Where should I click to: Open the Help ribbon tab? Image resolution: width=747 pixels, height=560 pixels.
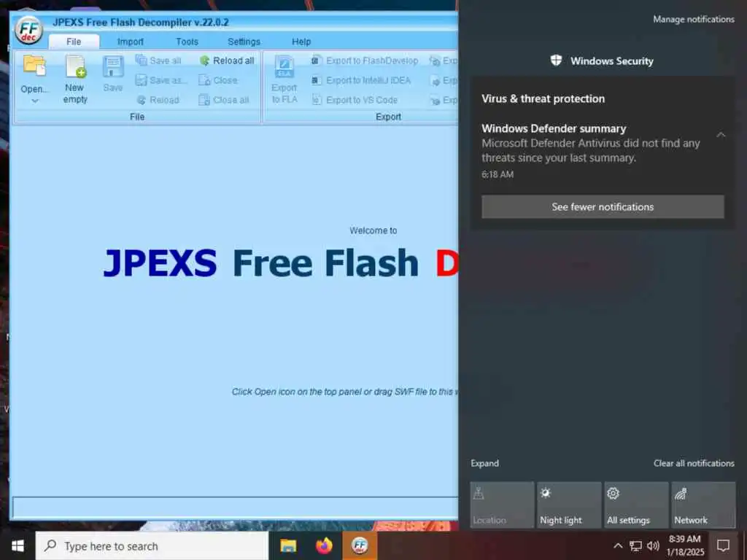coord(301,42)
